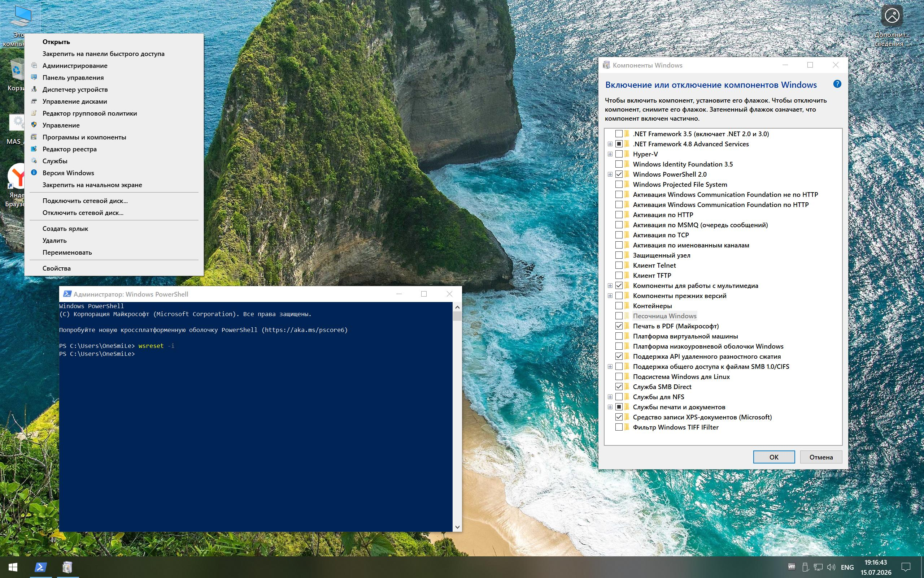Click PowerShell scrollbar up arrow
The image size is (924, 578).
point(457,307)
